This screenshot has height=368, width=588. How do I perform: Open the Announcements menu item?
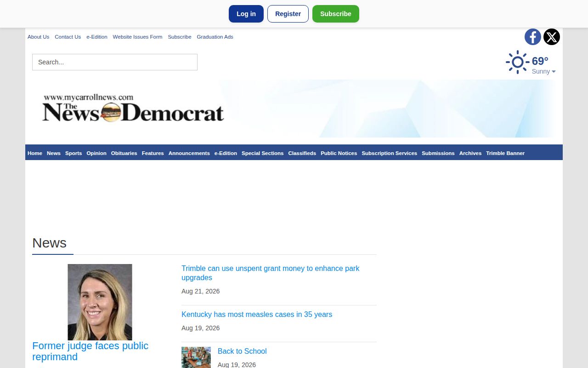189,153
